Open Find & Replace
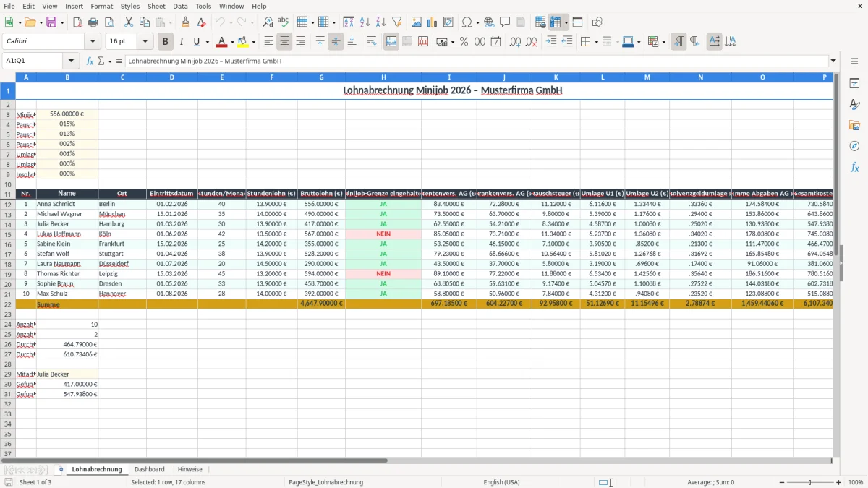Screen dimensions: 868x488 [x=268, y=22]
